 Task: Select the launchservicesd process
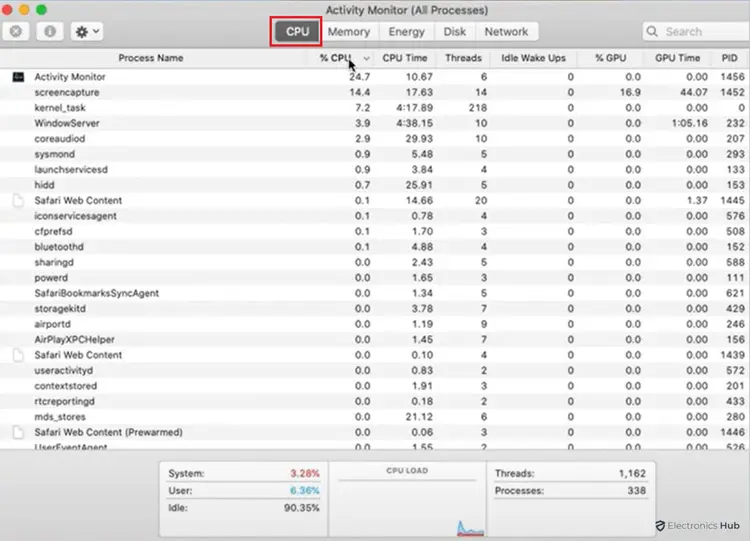pos(71,169)
